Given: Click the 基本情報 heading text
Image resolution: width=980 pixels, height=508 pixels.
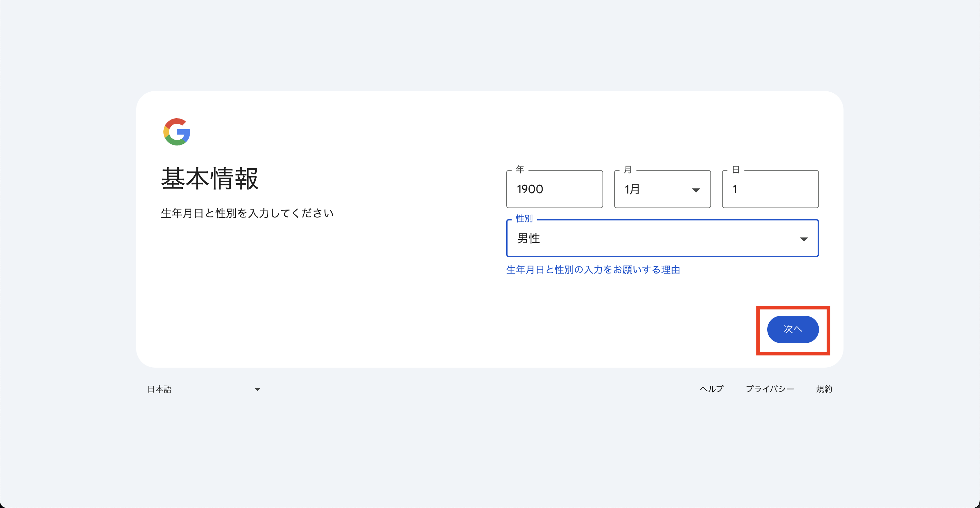Looking at the screenshot, I should (210, 179).
